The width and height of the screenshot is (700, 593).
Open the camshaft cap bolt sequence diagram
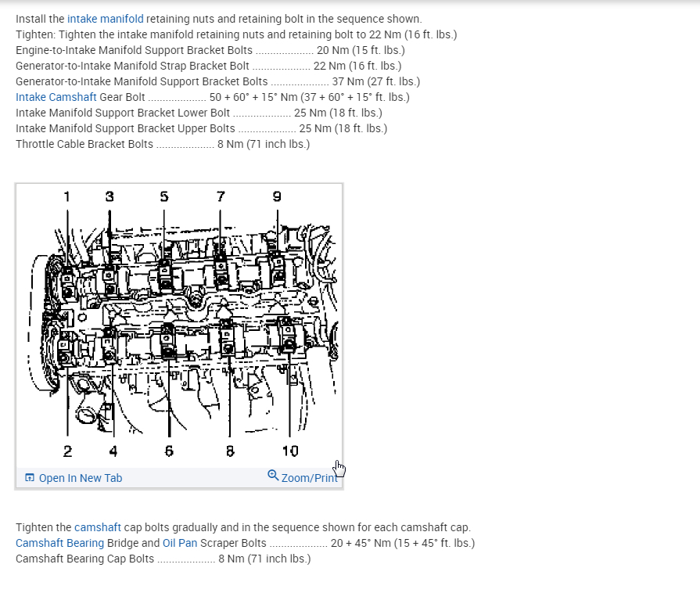179,326
